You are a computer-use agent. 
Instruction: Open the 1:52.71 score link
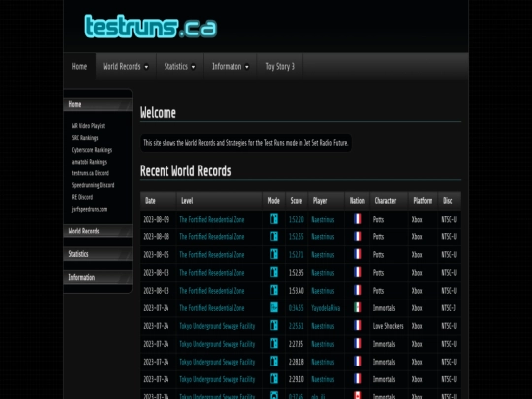tap(297, 255)
